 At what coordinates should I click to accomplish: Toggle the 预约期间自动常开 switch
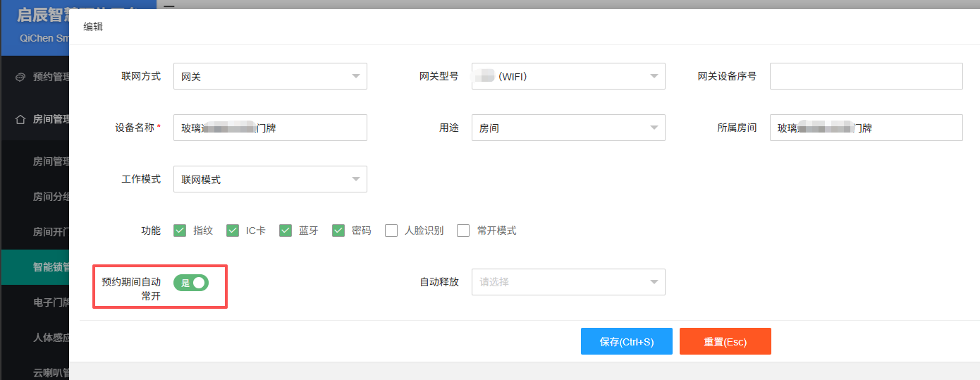click(x=191, y=283)
